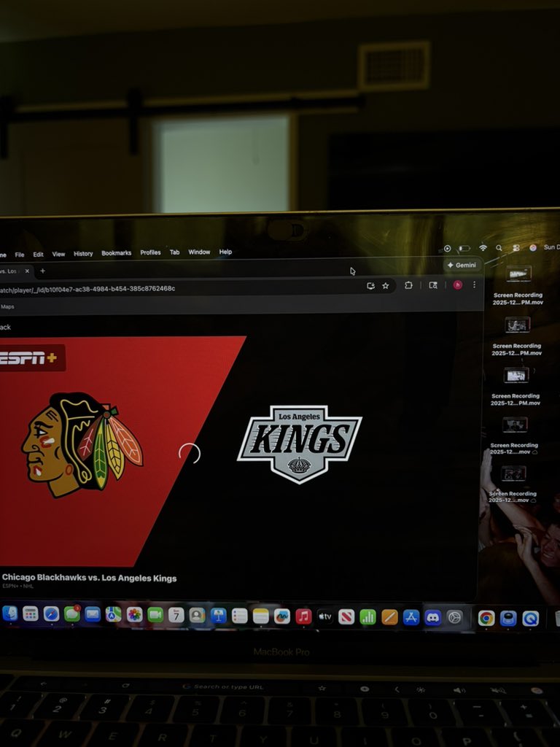Image resolution: width=560 pixels, height=747 pixels.
Task: Open News app in the dock
Action: 346,617
